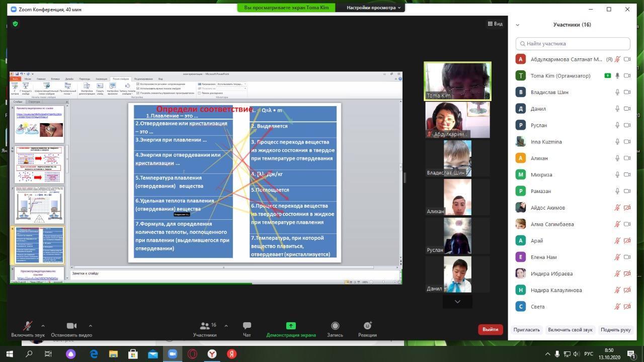Open the Реакции reactions icon

[x=367, y=326]
